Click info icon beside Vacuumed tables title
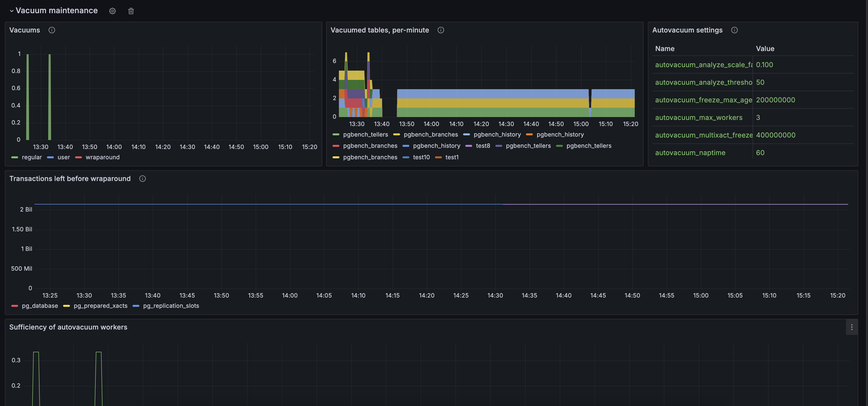 pyautogui.click(x=440, y=30)
